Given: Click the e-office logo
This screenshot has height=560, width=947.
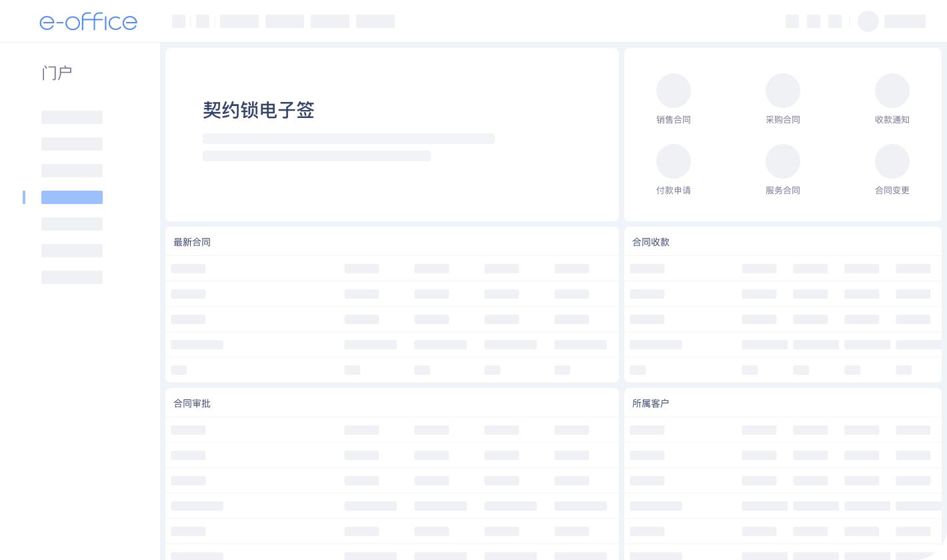Looking at the screenshot, I should 89,21.
